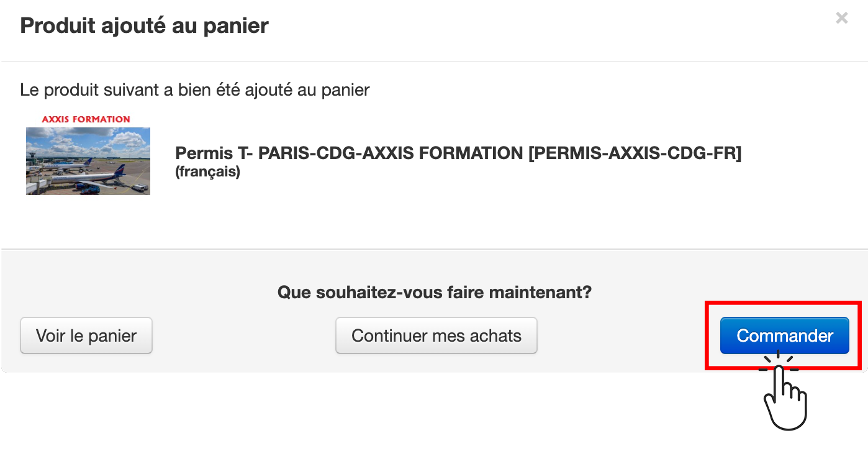Click the '(français)' language label
This screenshot has height=456, width=868.
coord(207,171)
